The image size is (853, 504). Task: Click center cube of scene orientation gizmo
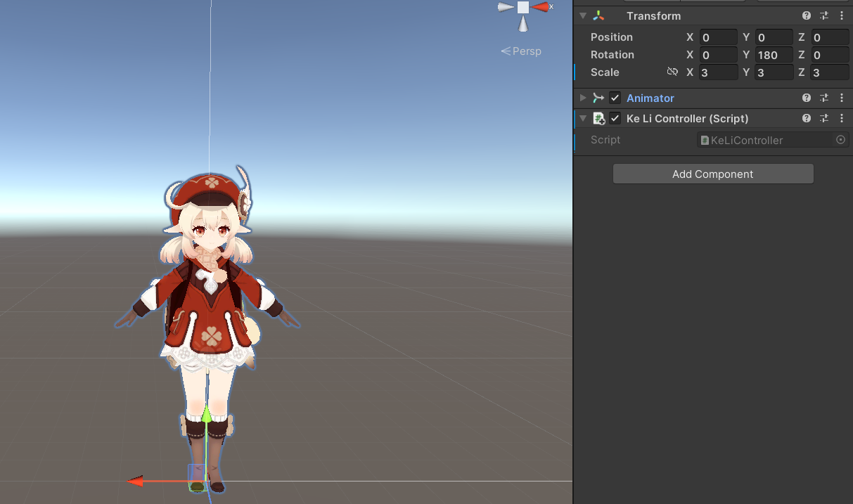(523, 7)
